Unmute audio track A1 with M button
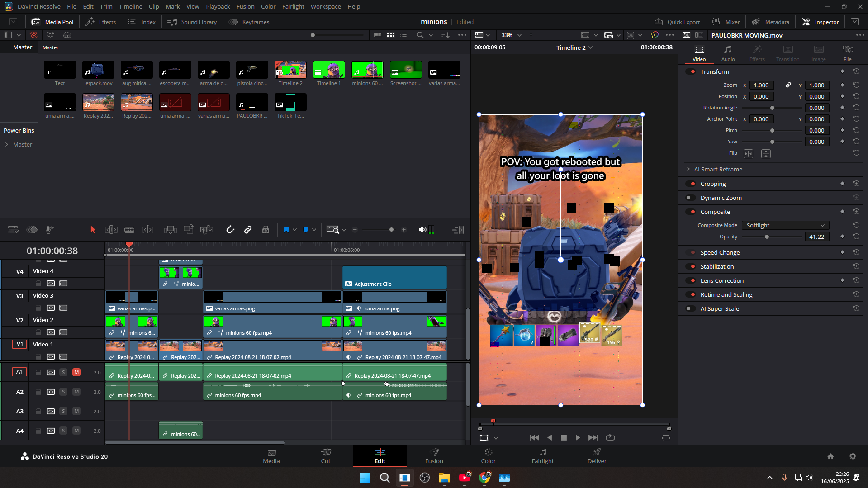 (x=76, y=372)
